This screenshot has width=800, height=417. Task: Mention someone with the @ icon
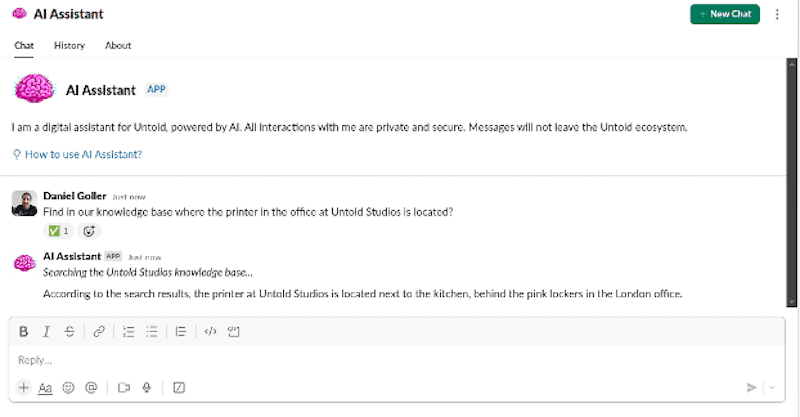(x=92, y=388)
